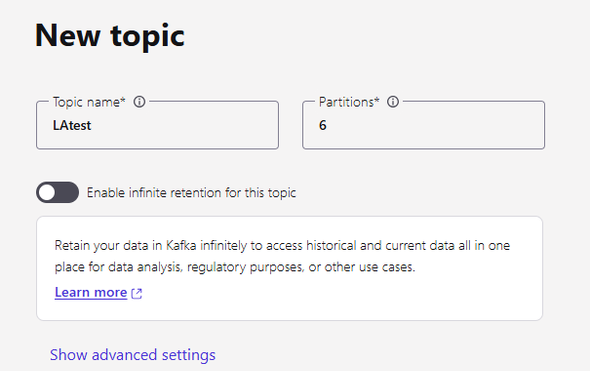Click the 'Topic name*' field label
This screenshot has width=590, height=371.
coord(89,102)
